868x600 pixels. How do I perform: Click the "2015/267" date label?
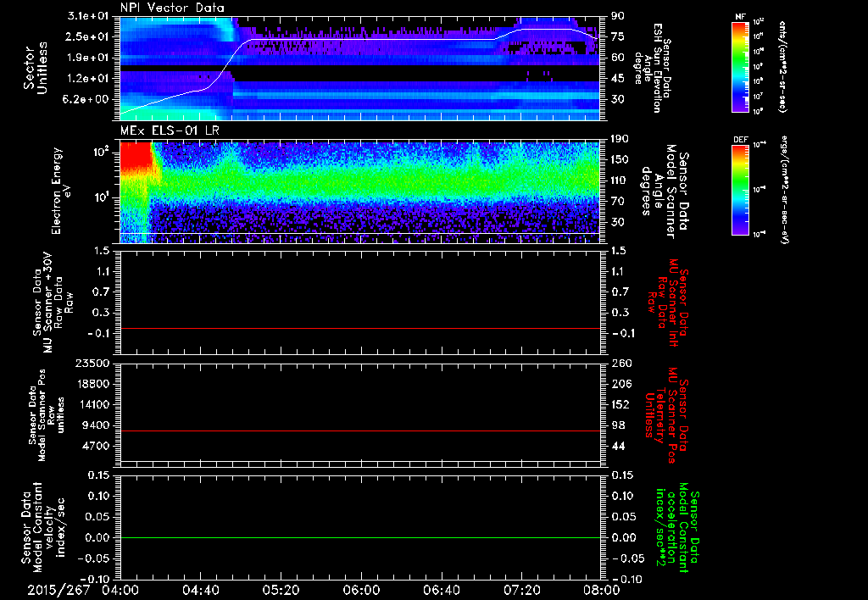point(58,590)
